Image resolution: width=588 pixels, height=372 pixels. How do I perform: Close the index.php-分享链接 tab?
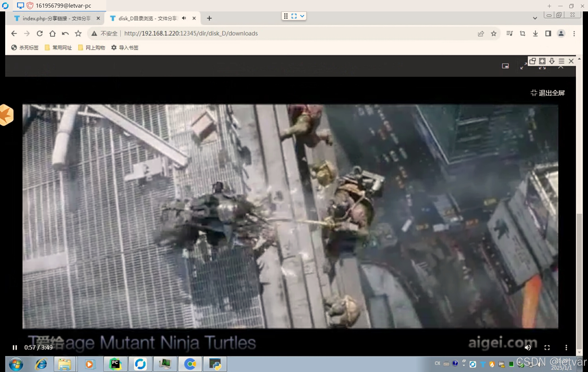(x=98, y=18)
